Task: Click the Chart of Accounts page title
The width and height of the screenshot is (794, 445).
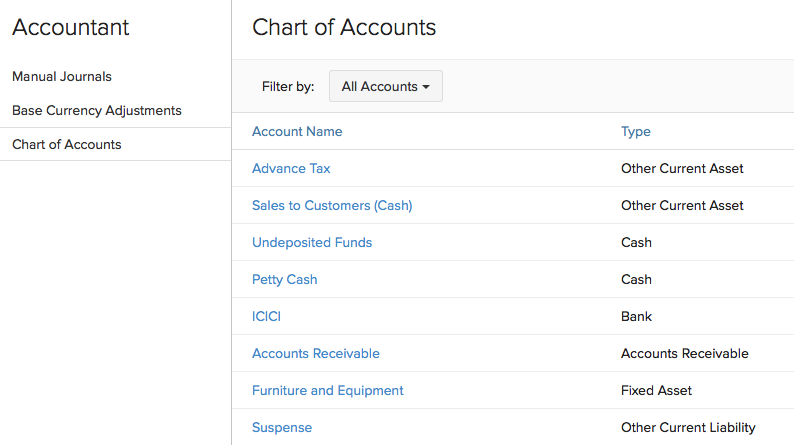Action: 344,28
